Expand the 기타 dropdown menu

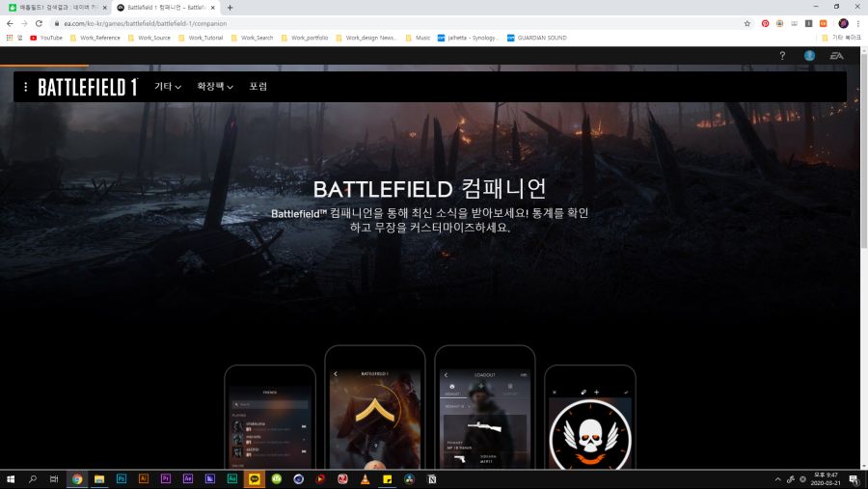pos(168,87)
